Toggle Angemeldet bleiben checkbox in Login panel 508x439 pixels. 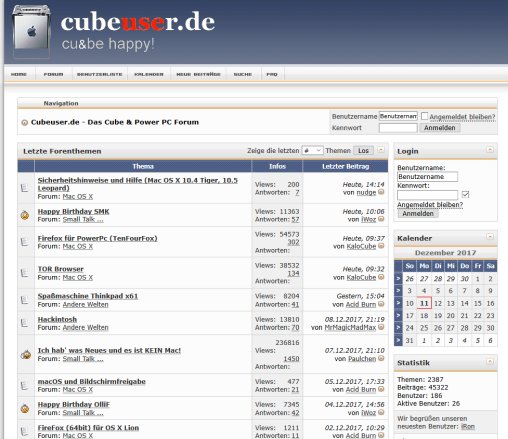pyautogui.click(x=466, y=194)
